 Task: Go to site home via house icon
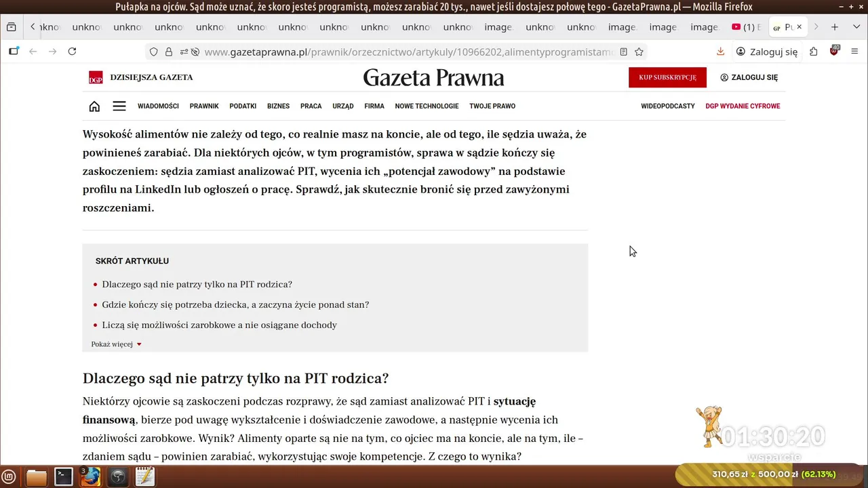(x=94, y=106)
